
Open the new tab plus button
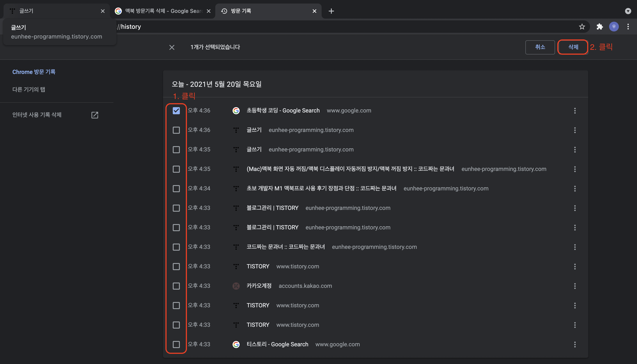pos(331,11)
